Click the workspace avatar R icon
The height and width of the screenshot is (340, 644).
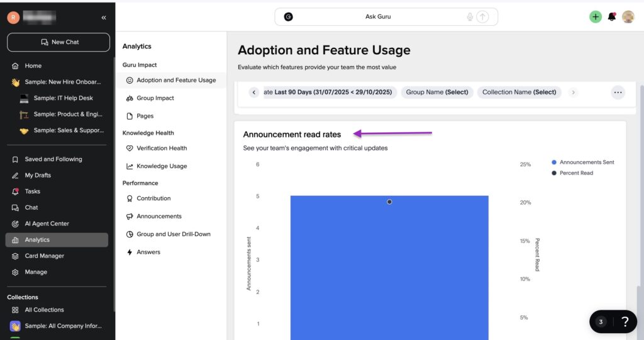13,17
